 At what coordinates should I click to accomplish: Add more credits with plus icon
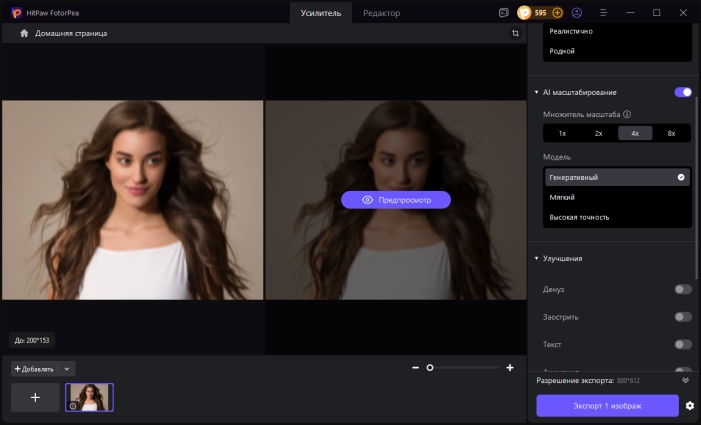[x=557, y=13]
